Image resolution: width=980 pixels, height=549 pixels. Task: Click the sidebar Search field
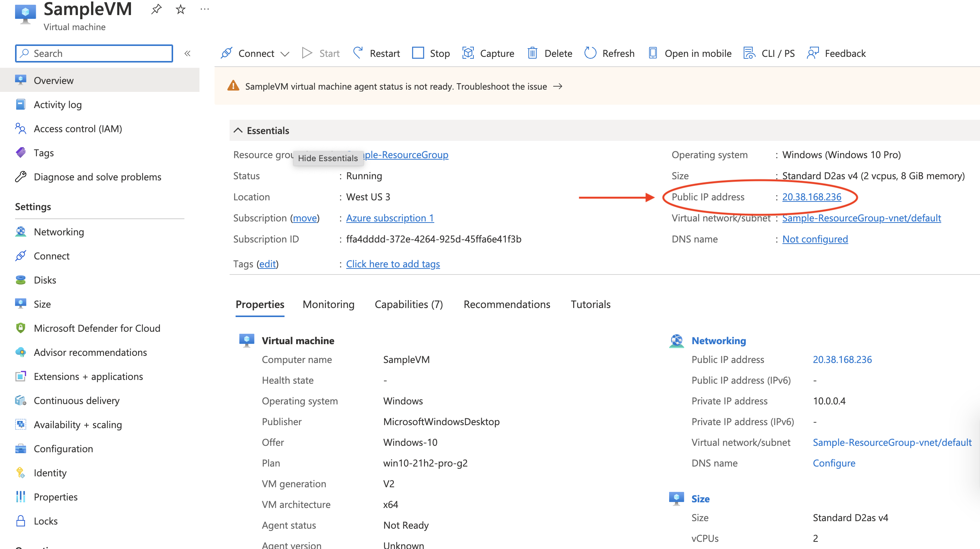tap(94, 53)
